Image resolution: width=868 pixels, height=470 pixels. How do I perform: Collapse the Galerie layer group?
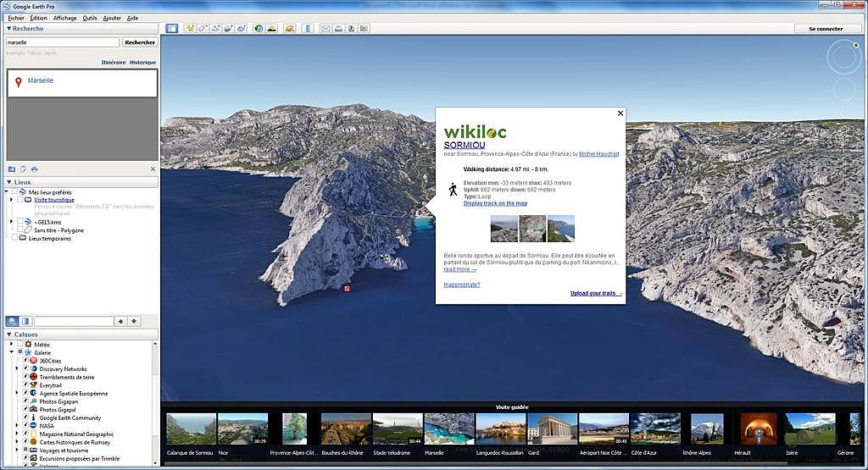coord(12,352)
